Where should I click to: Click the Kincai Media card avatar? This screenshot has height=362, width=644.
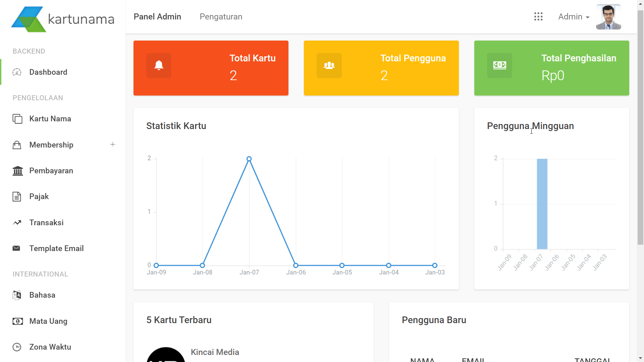click(166, 355)
